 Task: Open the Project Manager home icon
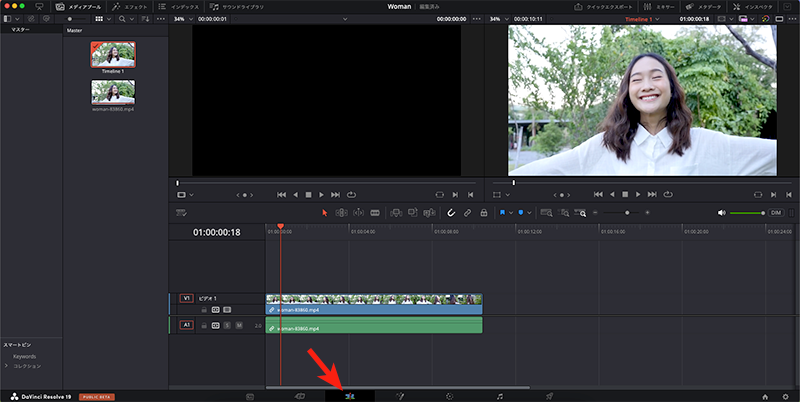point(765,396)
